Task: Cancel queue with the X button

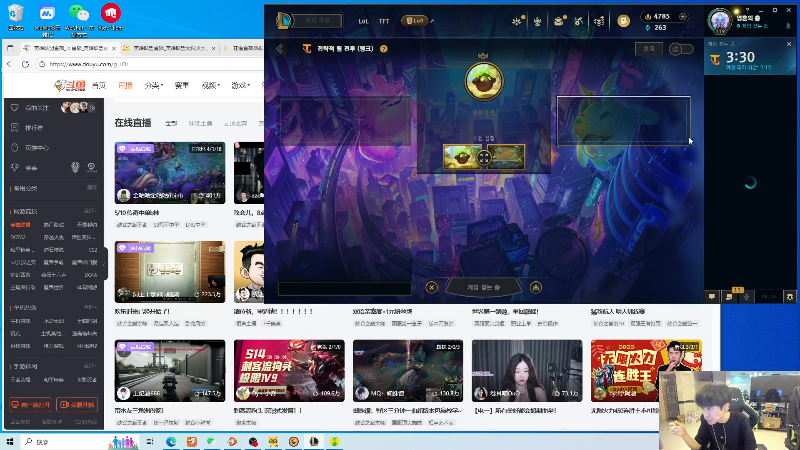Action: click(432, 287)
